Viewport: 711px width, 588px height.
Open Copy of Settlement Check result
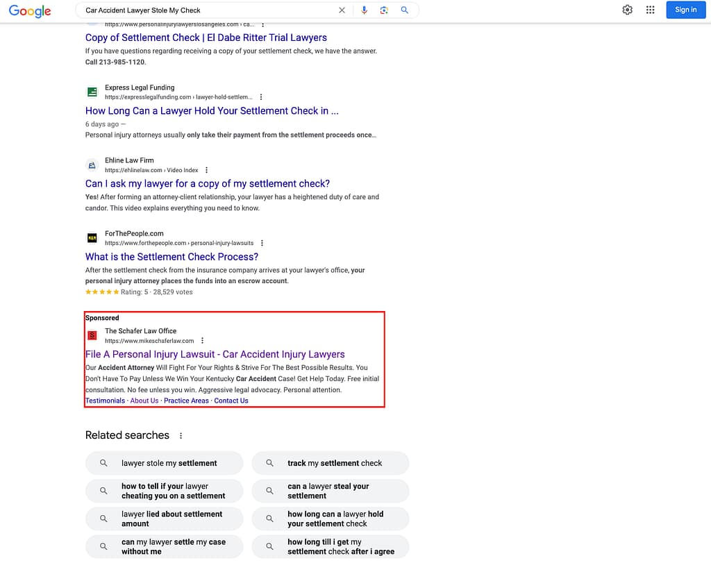206,37
